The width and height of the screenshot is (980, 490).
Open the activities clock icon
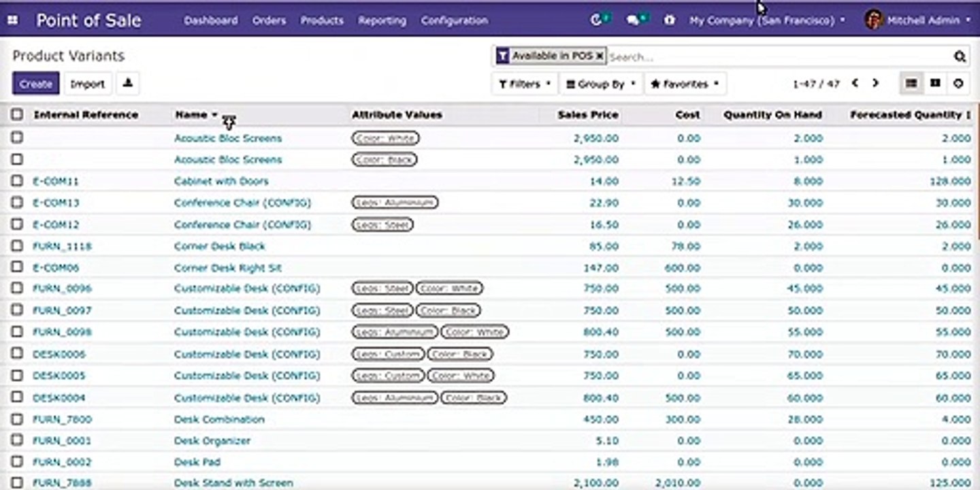597,20
